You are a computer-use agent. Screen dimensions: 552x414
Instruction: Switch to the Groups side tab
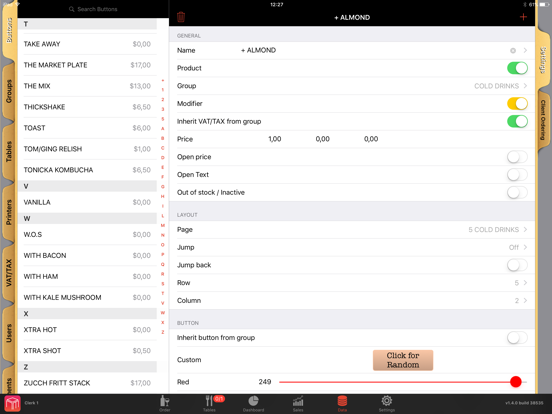coord(9,91)
